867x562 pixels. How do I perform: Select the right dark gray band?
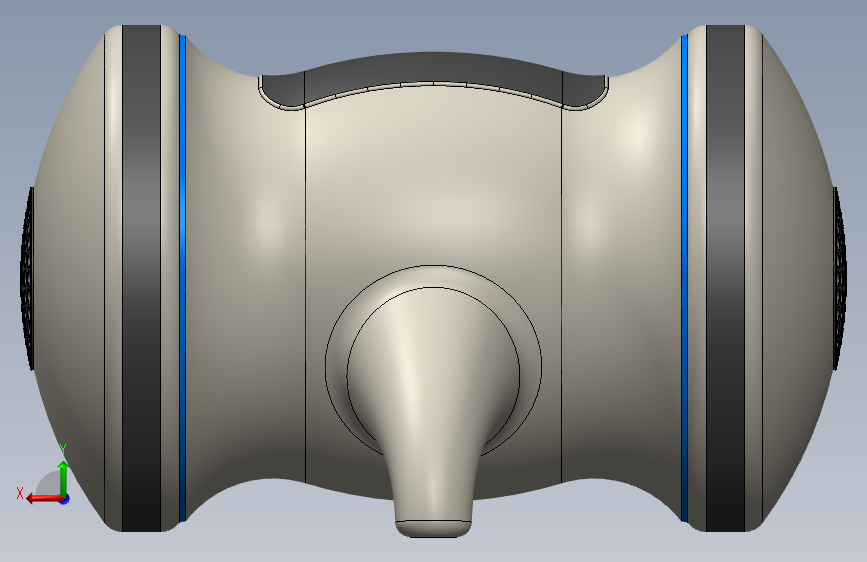coord(725,278)
